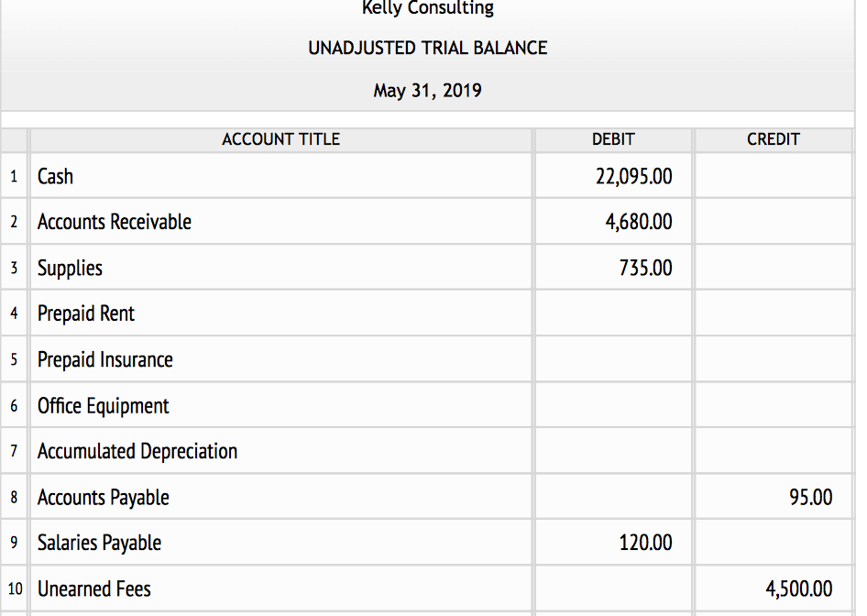Screen dimensions: 867x616
Task: Click the Supplies debit cell with 735.00
Action: pyautogui.click(x=612, y=268)
